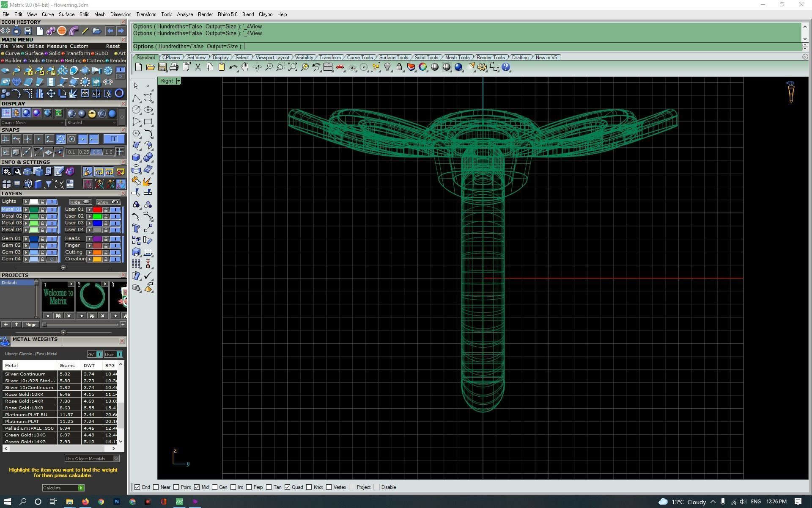Disable the Quad osnap checkbox
This screenshot has height=508, width=812.
pyautogui.click(x=288, y=487)
